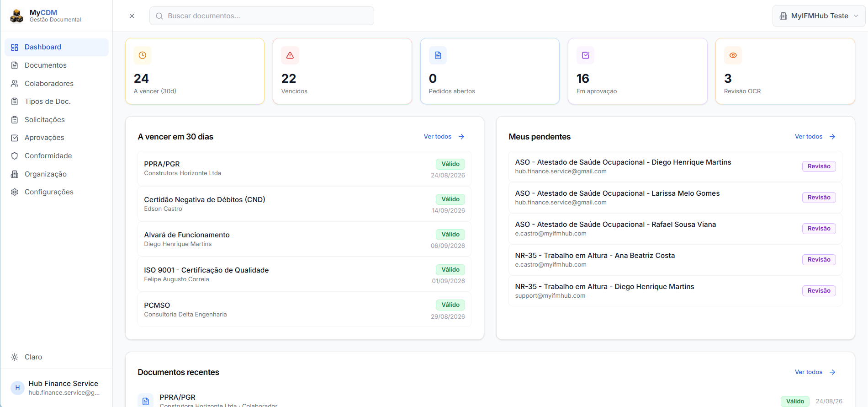868x407 pixels.
Task: Click the document icon on Pedidos abertos card
Action: [x=438, y=55]
